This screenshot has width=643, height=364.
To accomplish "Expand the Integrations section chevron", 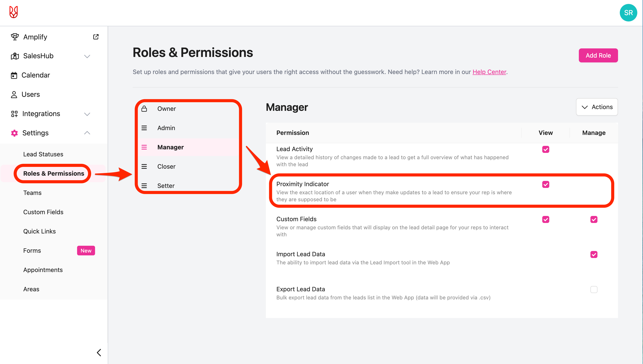I will tap(87, 114).
